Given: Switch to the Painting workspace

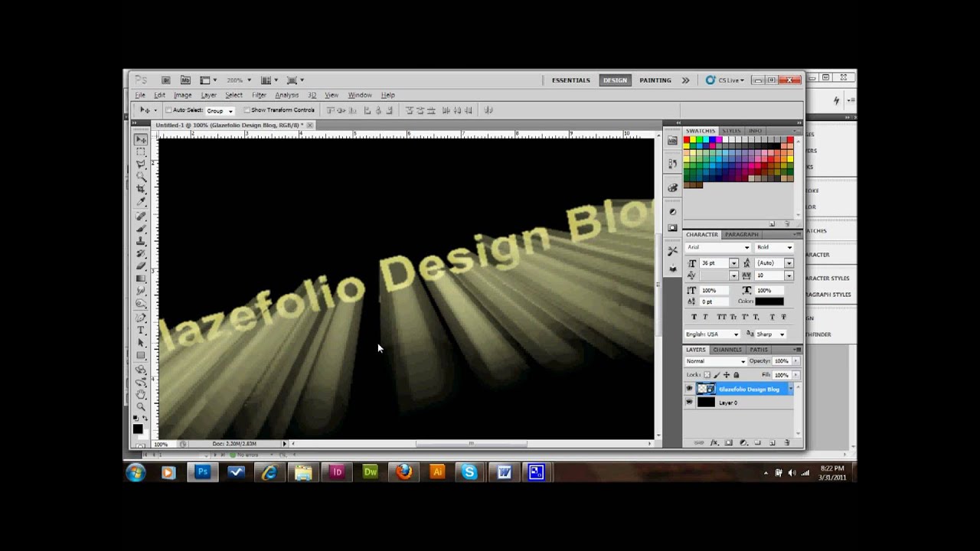Looking at the screenshot, I should 655,80.
